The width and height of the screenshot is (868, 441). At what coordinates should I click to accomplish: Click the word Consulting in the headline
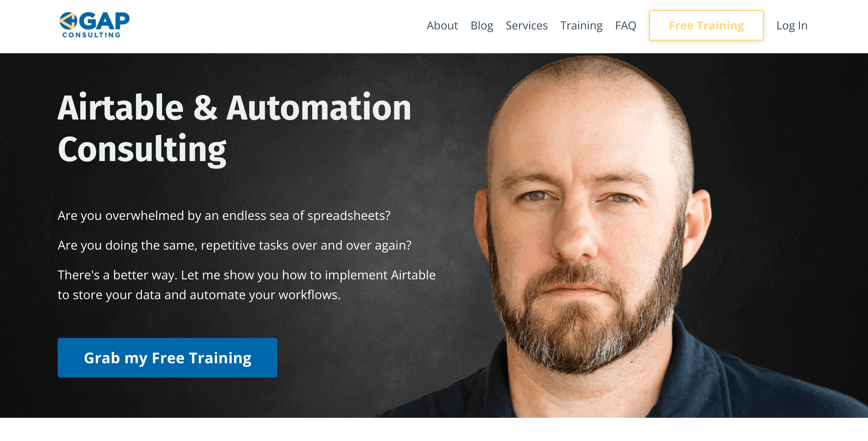142,150
